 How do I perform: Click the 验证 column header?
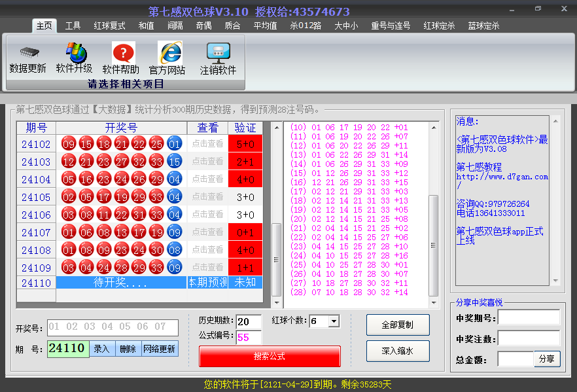pos(245,128)
